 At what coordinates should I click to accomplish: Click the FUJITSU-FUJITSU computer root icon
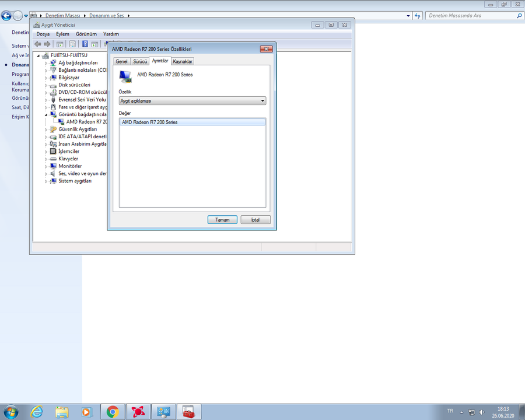pos(45,55)
